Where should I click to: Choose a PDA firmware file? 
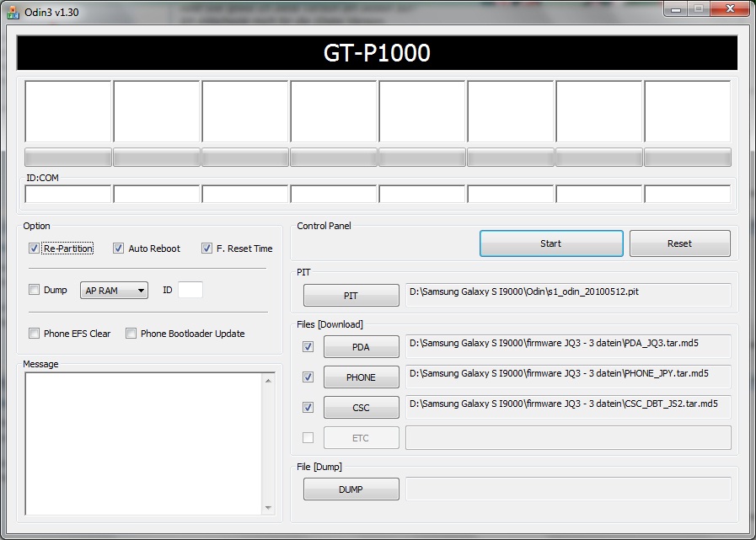point(361,346)
